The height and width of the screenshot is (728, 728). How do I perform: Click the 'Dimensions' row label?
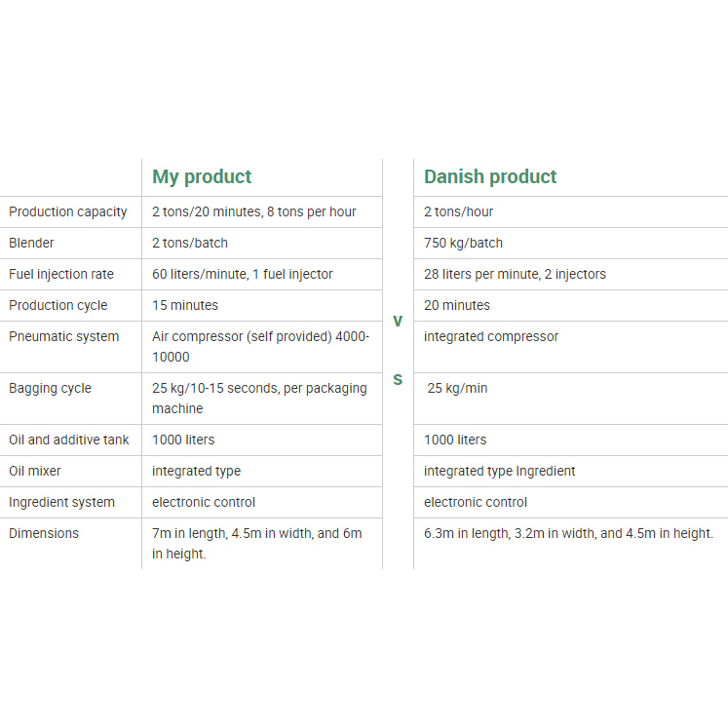click(x=44, y=533)
